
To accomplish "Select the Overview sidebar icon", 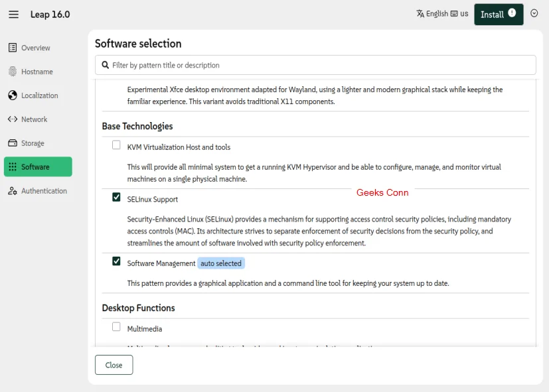I will point(11,47).
